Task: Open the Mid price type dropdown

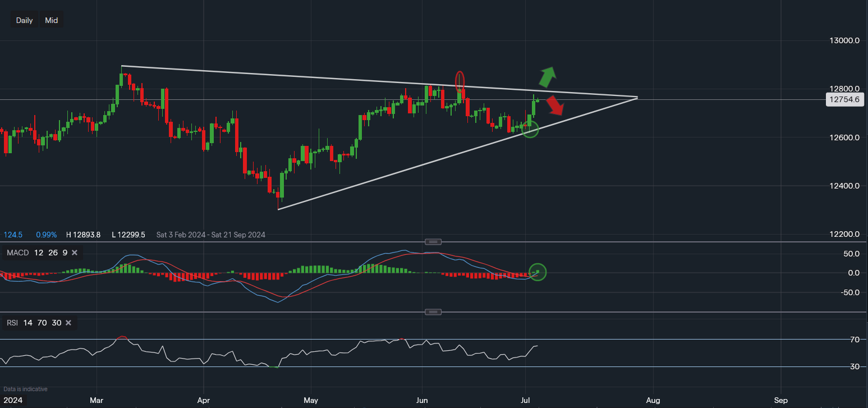Action: (x=52, y=20)
